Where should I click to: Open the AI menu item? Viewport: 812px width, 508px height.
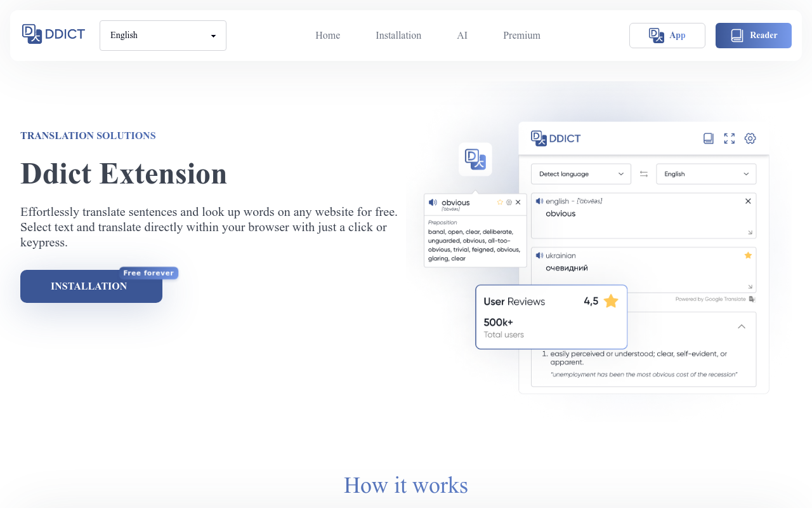pyautogui.click(x=462, y=36)
